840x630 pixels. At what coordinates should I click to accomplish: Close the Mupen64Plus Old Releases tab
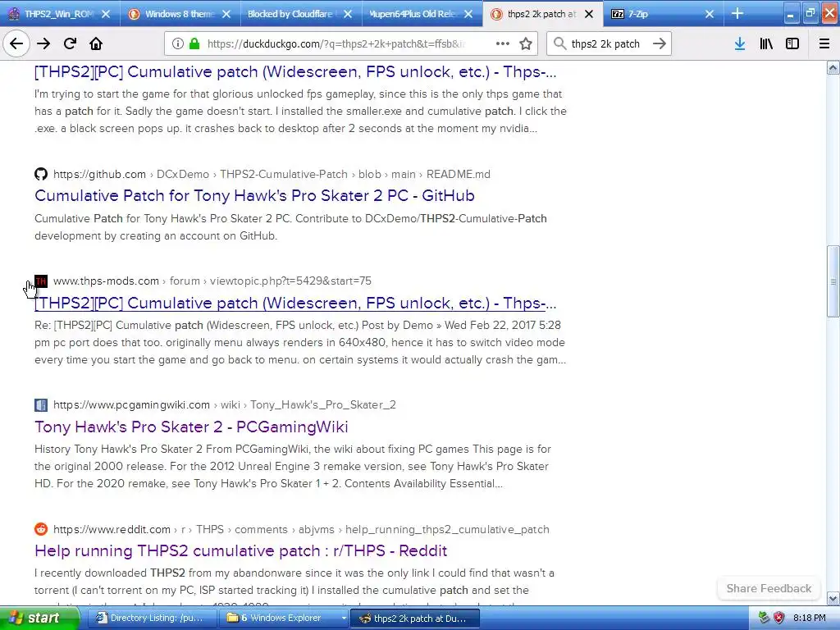point(468,14)
